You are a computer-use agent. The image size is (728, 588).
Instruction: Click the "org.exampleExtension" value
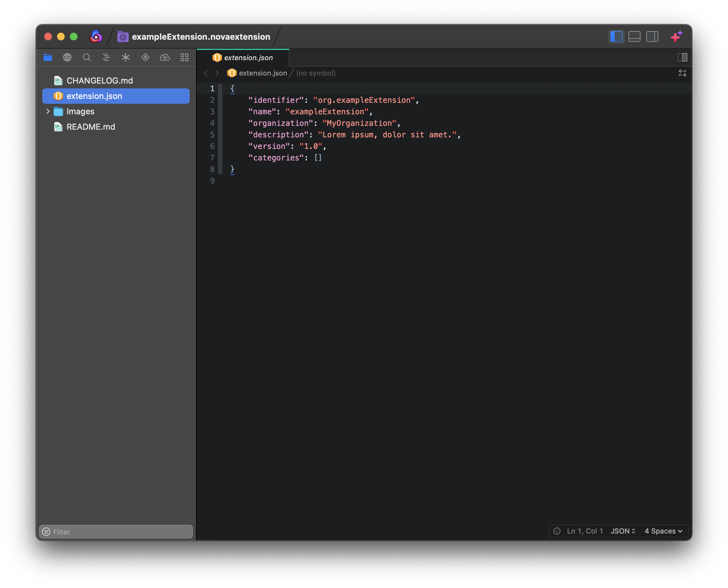364,100
